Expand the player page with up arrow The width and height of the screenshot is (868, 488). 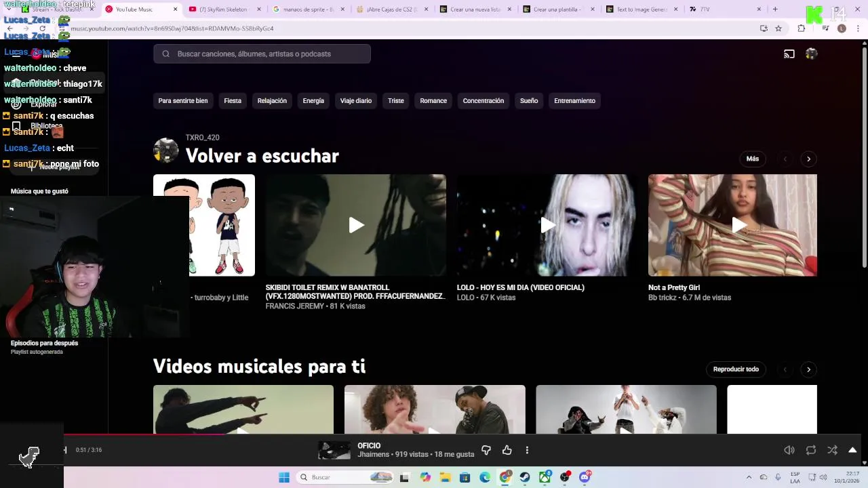[852, 450]
